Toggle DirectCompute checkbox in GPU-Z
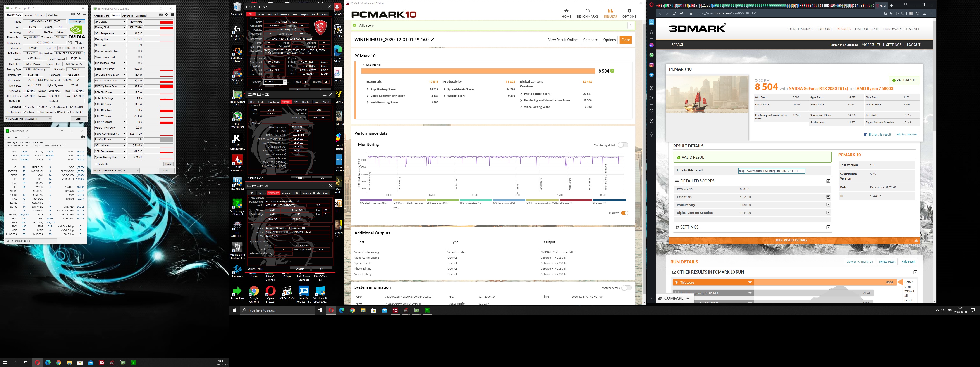 pyautogui.click(x=51, y=107)
